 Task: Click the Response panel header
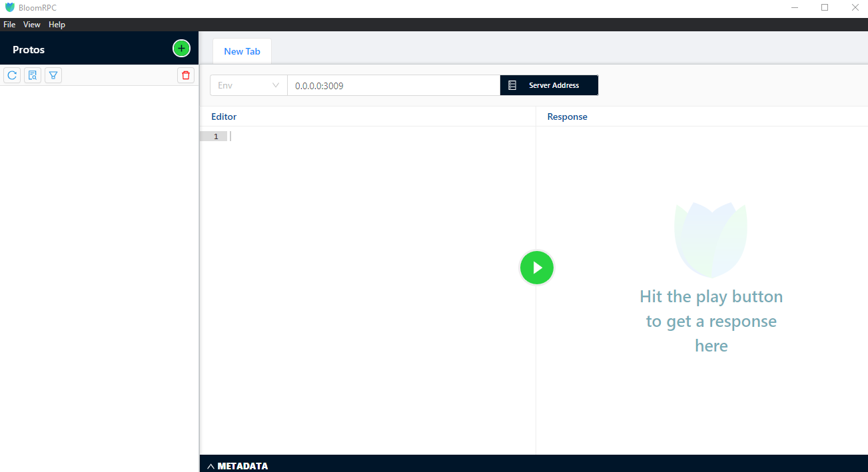coord(567,116)
